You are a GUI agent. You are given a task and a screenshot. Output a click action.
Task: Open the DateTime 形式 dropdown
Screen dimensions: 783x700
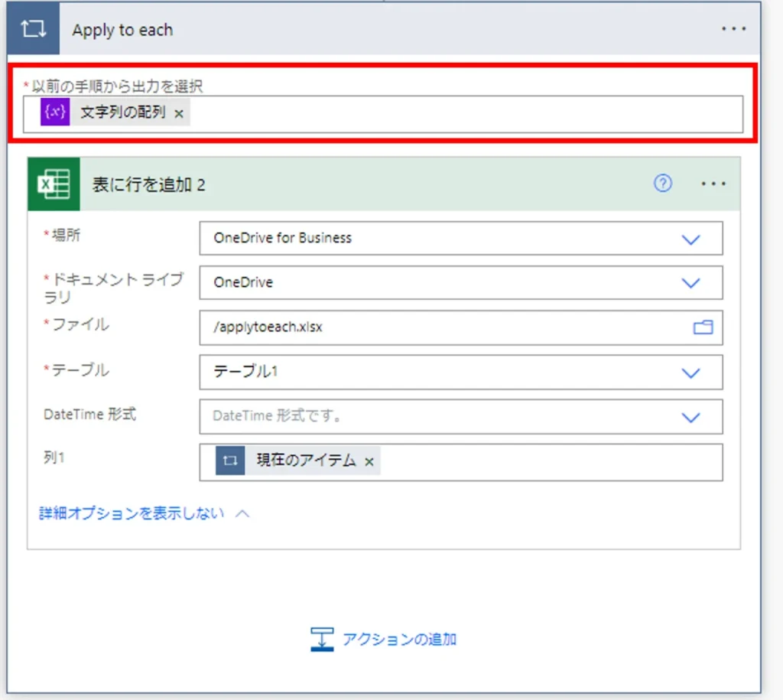(x=690, y=417)
